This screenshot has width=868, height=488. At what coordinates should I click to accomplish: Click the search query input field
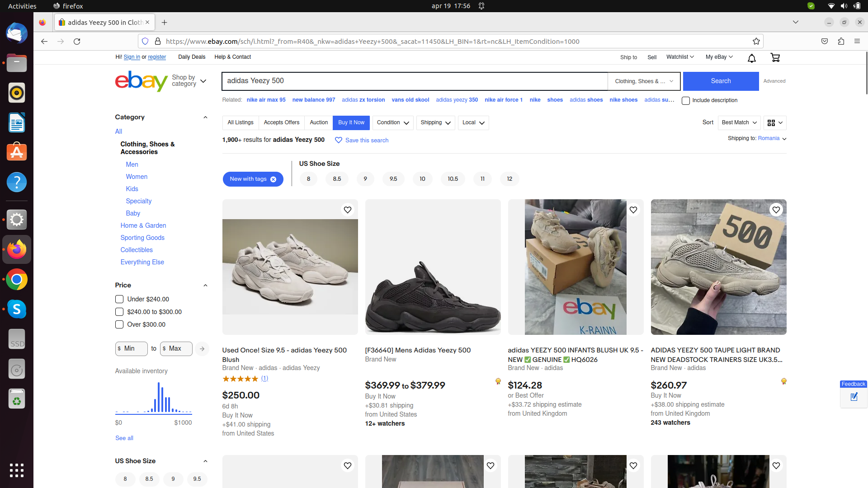point(414,81)
